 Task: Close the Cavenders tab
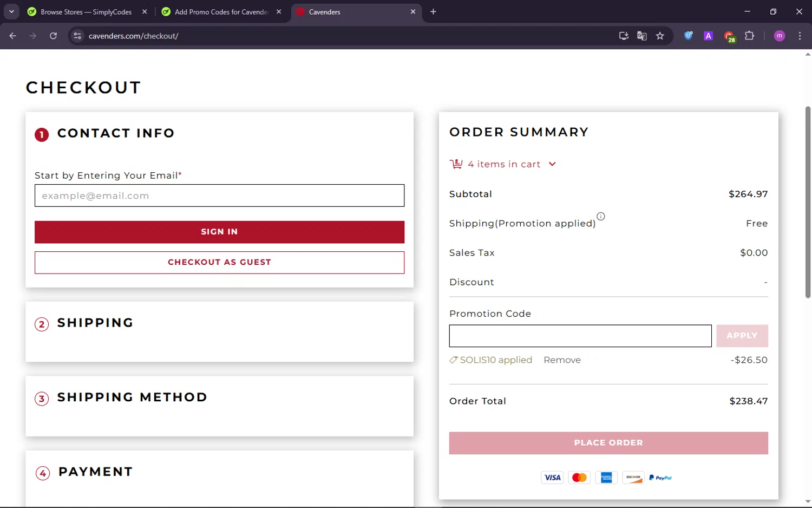click(x=413, y=11)
